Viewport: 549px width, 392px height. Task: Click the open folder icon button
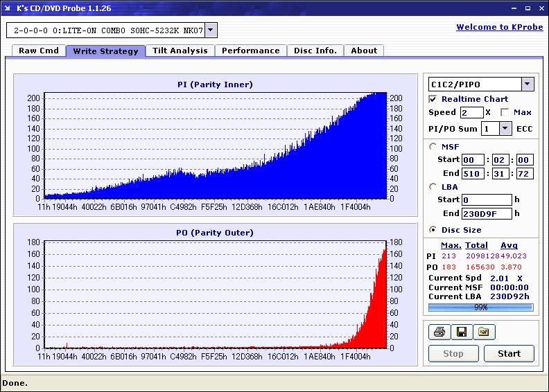click(484, 332)
